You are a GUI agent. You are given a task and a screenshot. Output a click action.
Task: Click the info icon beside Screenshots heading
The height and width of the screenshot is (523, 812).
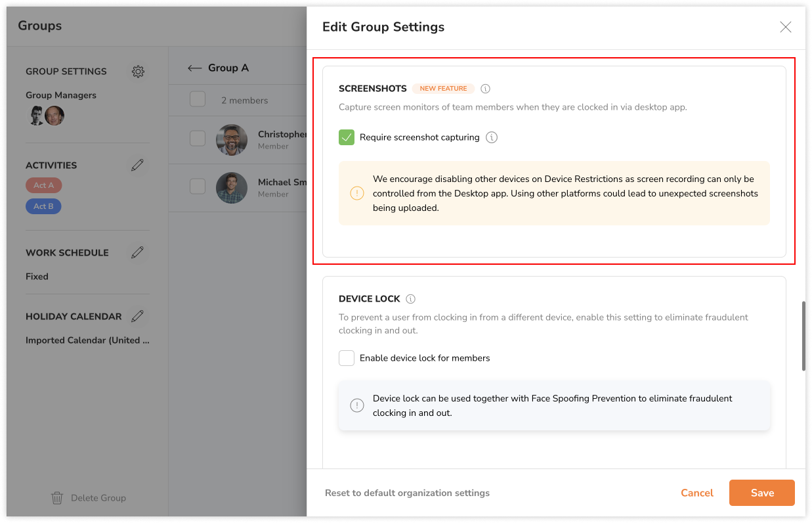[486, 89]
